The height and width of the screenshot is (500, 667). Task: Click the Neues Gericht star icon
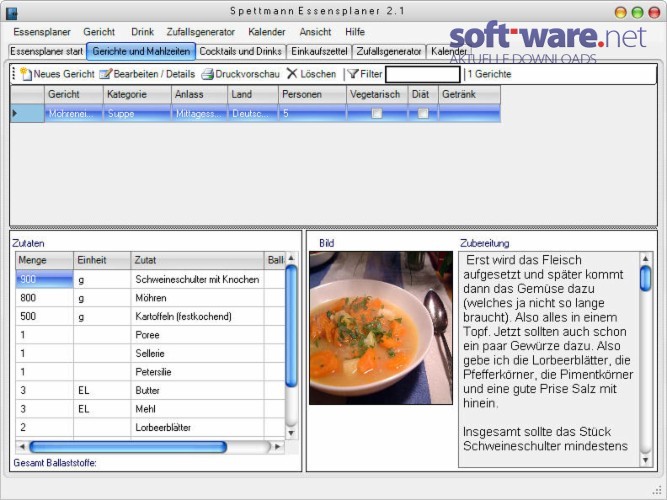pyautogui.click(x=26, y=74)
